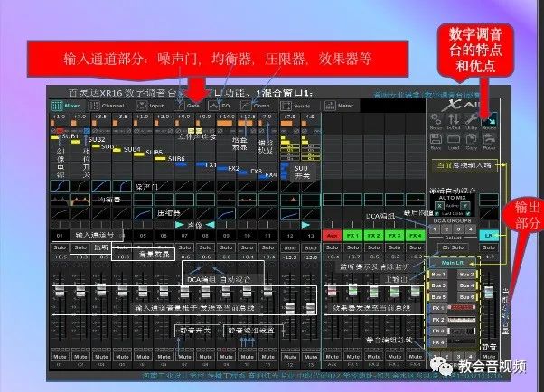Open the Channel tab
The width and height of the screenshot is (544, 392).
[x=107, y=106]
